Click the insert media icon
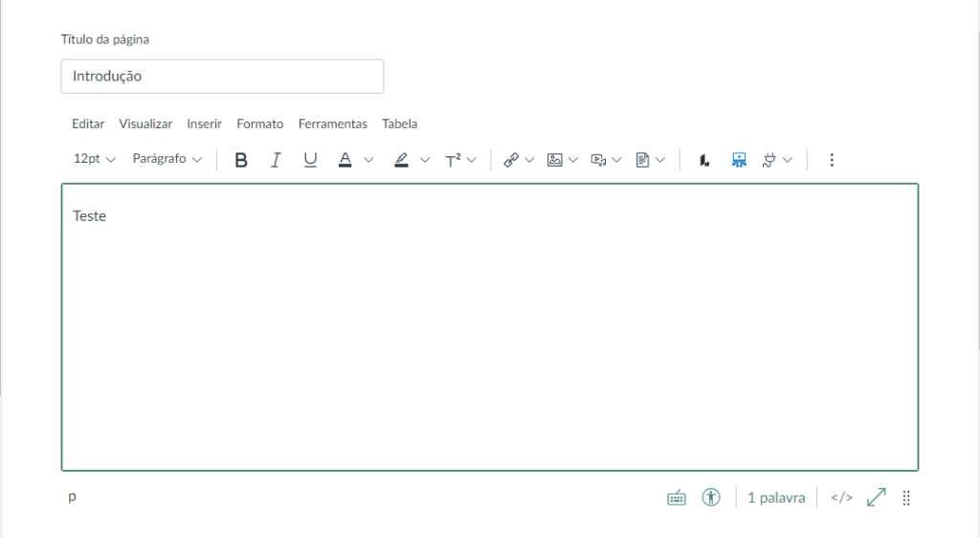This screenshot has height=538, width=980. pyautogui.click(x=599, y=160)
